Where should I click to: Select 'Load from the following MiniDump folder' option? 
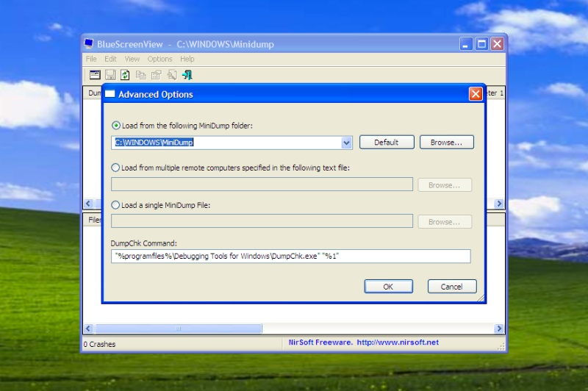pyautogui.click(x=116, y=126)
